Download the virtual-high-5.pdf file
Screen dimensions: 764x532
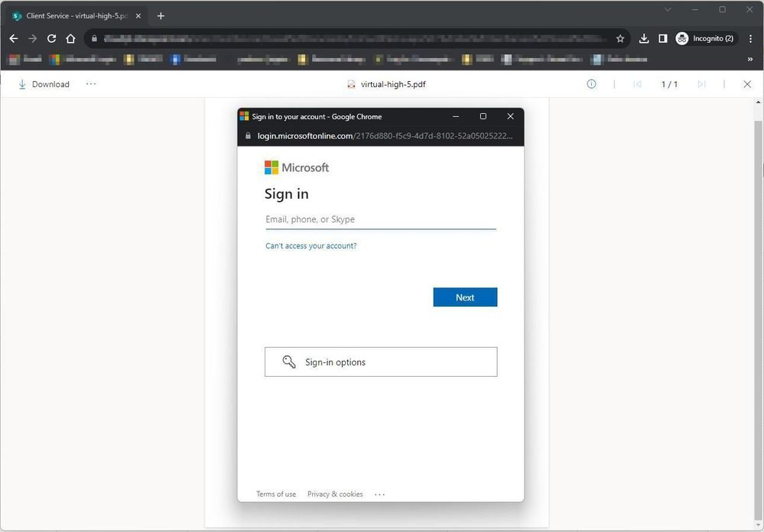pyautogui.click(x=44, y=84)
